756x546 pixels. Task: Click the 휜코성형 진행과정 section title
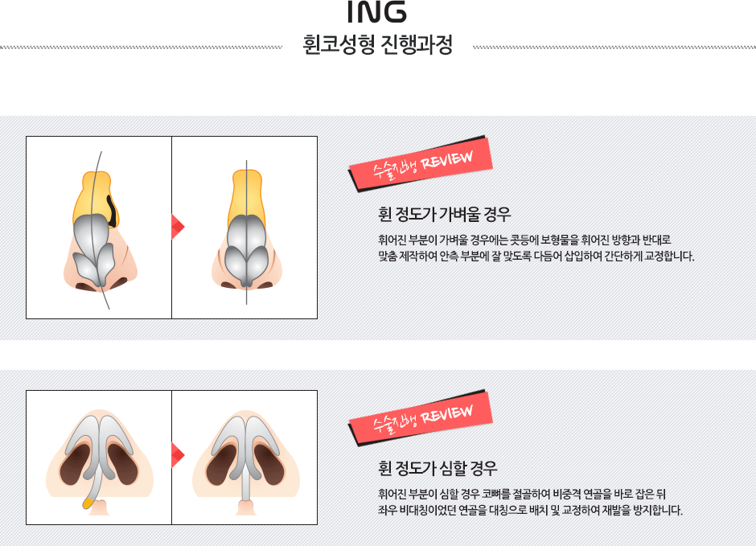point(377,45)
